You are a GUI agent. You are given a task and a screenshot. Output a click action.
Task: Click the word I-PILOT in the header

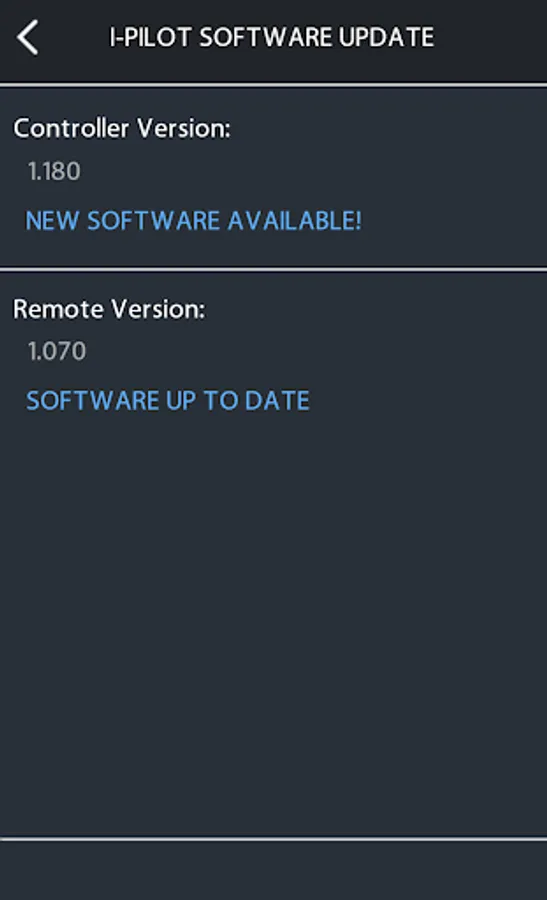150,38
